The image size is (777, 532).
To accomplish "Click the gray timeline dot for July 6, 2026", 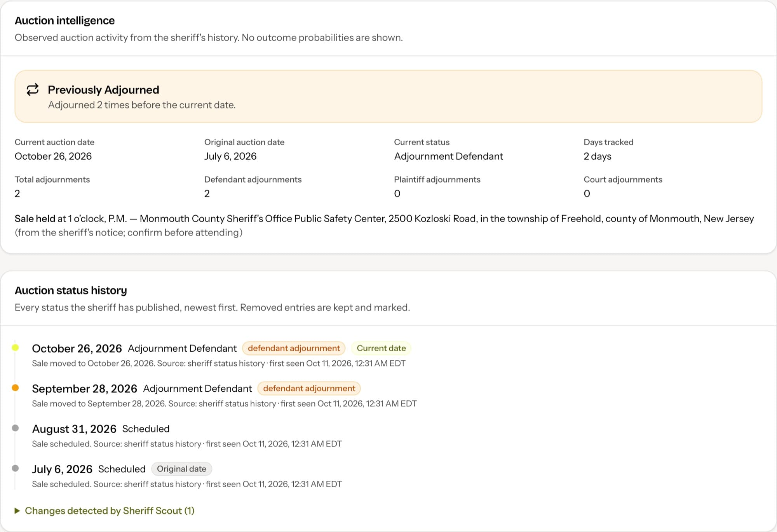I will coord(15,468).
